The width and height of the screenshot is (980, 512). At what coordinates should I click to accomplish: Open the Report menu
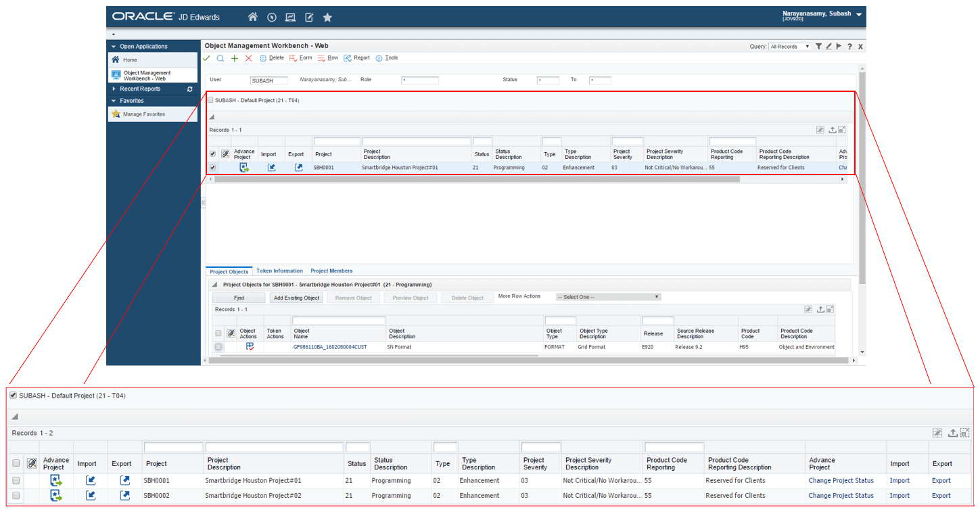coord(357,58)
